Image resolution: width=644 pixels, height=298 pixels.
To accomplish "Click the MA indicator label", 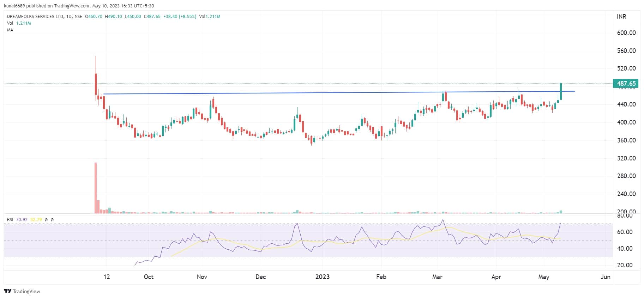I will [10, 30].
